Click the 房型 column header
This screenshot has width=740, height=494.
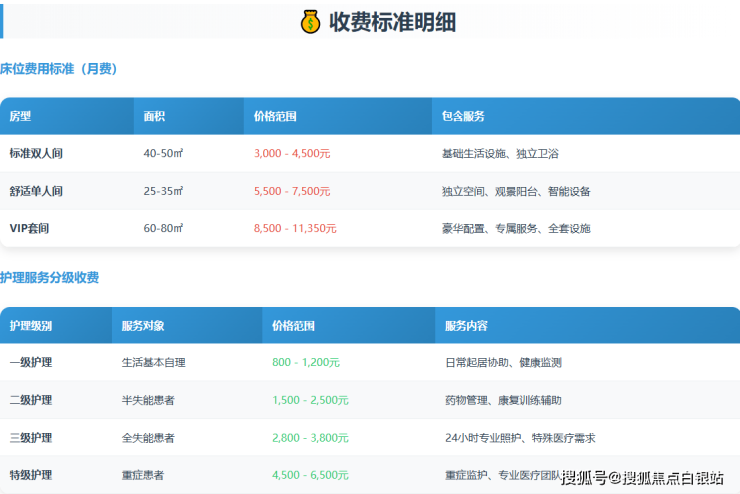[20, 116]
